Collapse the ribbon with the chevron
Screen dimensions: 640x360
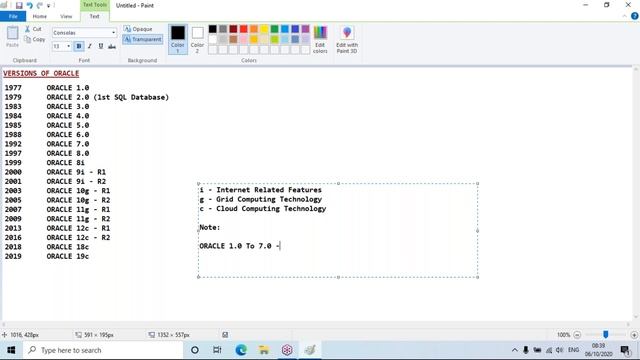point(624,16)
